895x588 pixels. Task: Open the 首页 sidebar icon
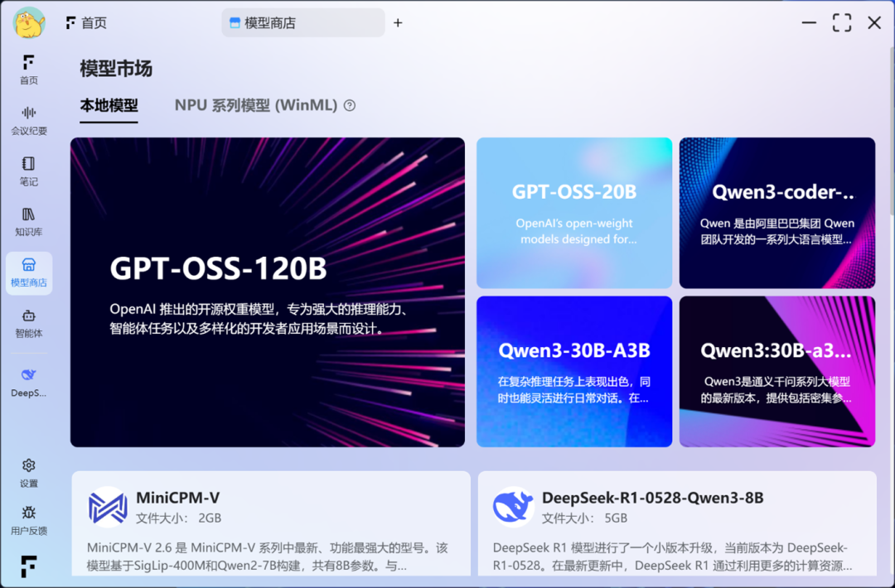[28, 70]
